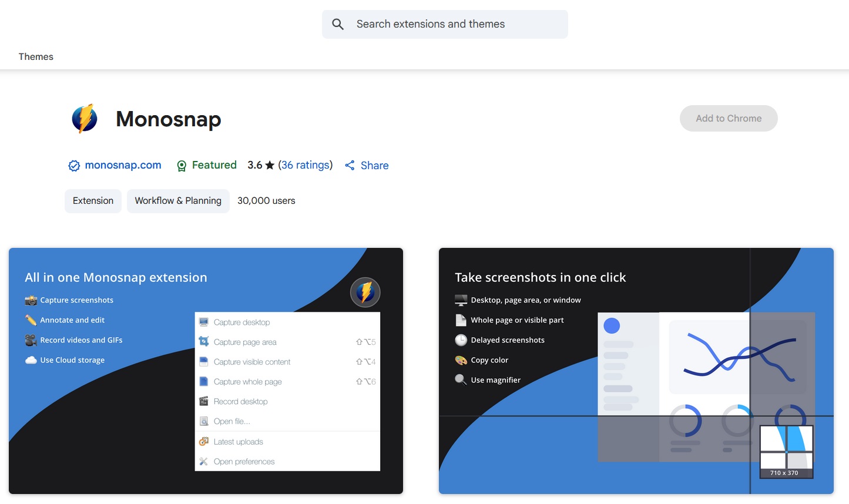This screenshot has height=504, width=849.
Task: Open the 36 ratings link
Action: (305, 165)
